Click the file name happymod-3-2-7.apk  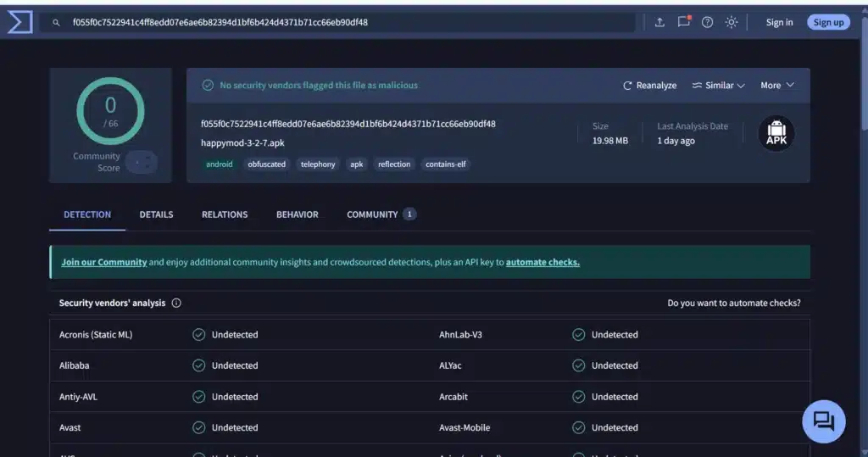pyautogui.click(x=242, y=143)
